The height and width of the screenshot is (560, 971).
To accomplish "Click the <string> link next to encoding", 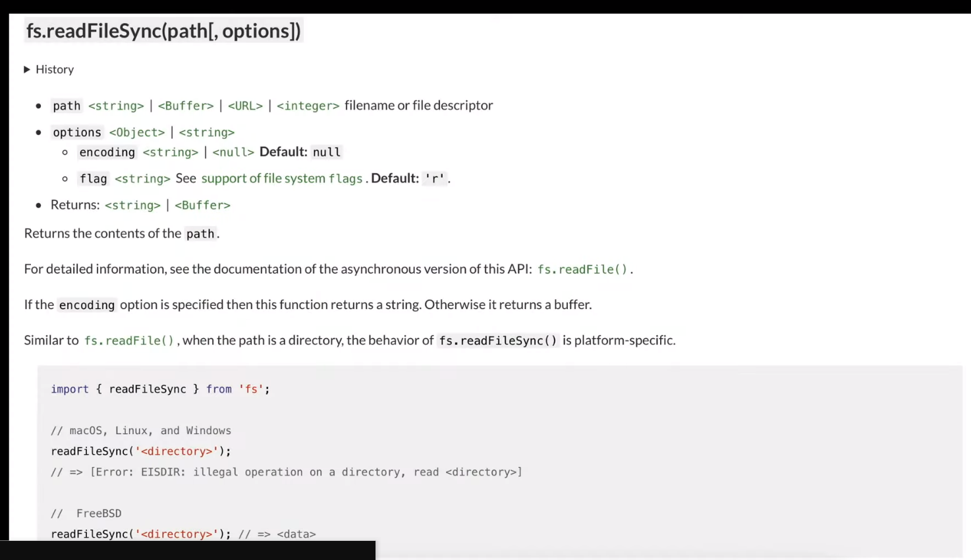I will tap(171, 152).
